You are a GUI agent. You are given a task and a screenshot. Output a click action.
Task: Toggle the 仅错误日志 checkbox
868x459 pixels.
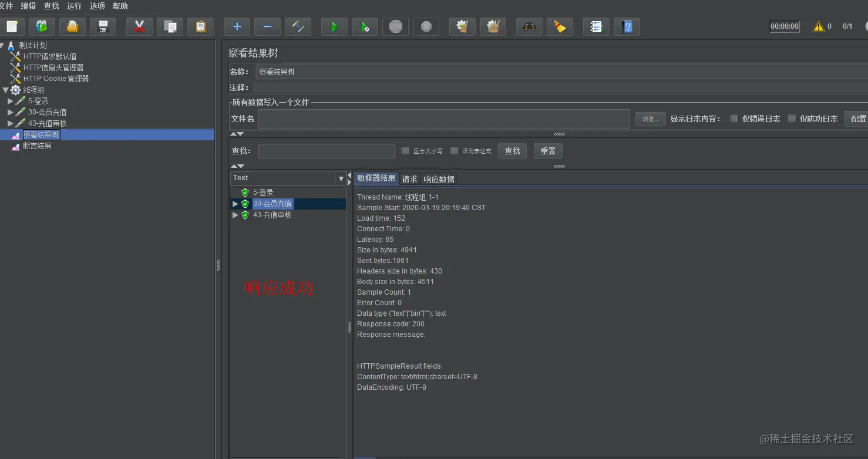click(x=734, y=119)
